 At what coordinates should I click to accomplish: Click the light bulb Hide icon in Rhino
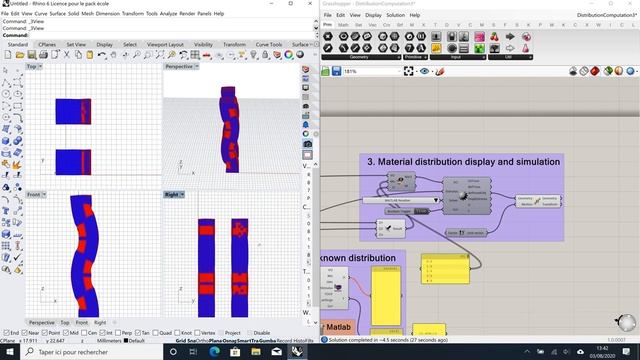[x=253, y=55]
